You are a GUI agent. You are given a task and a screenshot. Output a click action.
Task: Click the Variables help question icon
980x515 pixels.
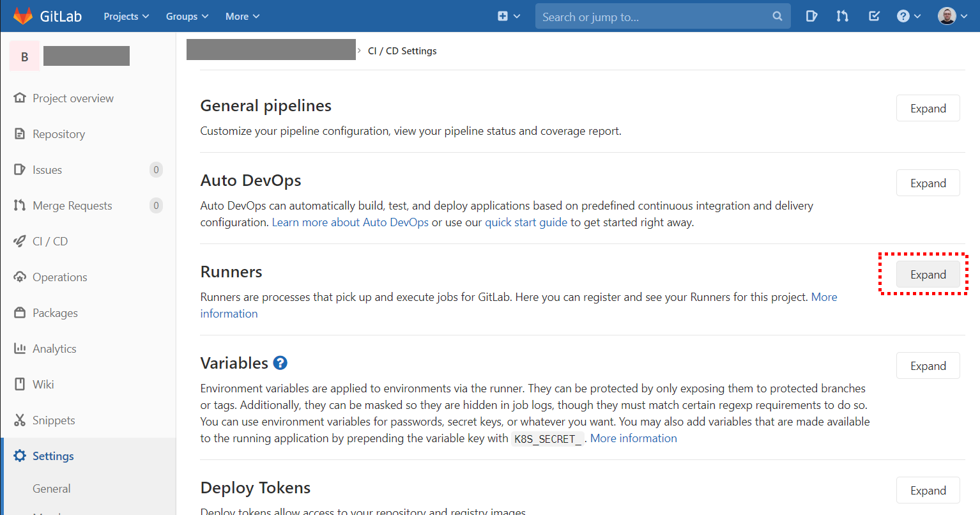[x=280, y=363]
